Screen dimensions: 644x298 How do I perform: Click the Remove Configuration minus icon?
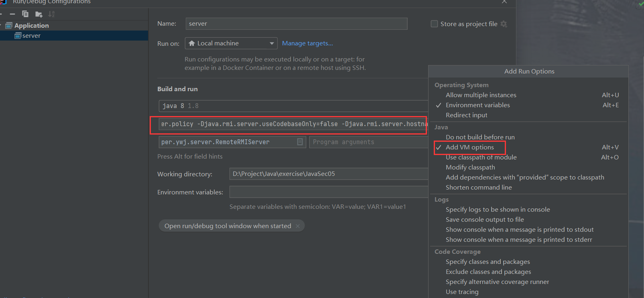coord(12,14)
